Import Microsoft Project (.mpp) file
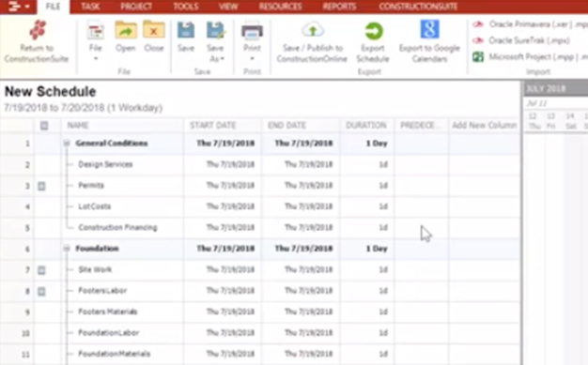This screenshot has width=588, height=365. (x=530, y=57)
